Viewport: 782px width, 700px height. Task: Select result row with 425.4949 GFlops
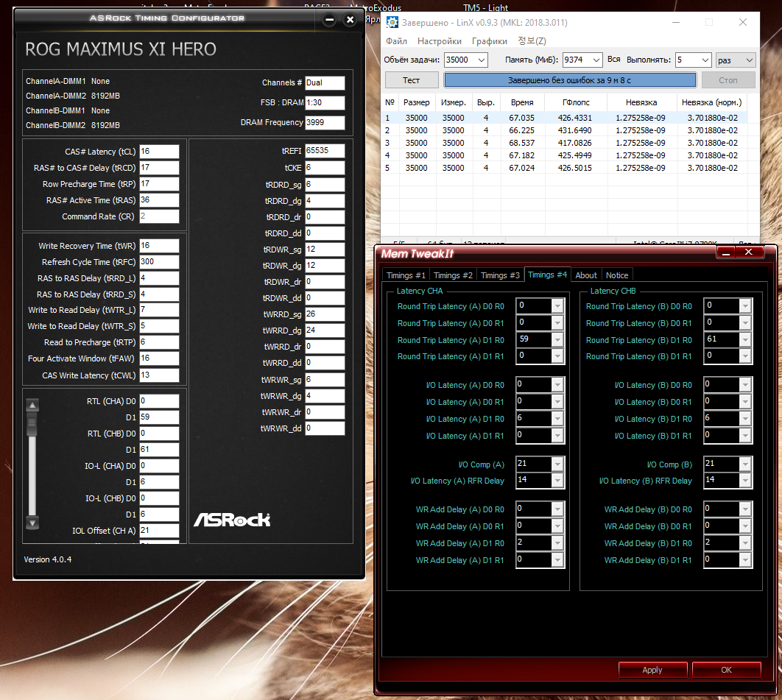tap(565, 155)
